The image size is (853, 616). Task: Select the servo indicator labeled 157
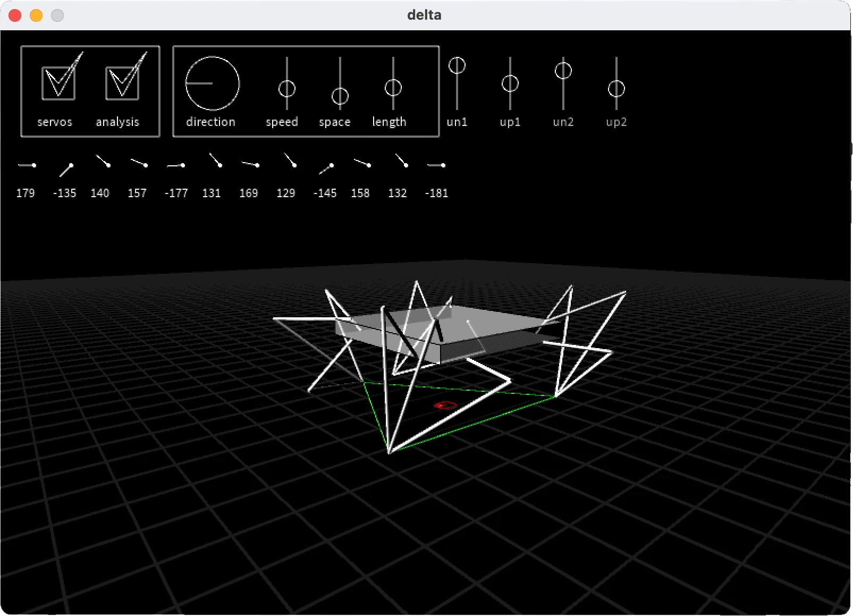[139, 163]
